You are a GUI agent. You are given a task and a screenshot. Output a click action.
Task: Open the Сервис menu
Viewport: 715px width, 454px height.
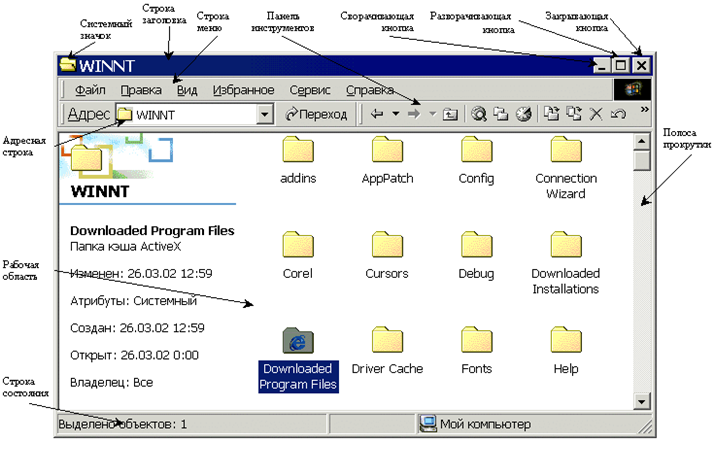pyautogui.click(x=310, y=90)
